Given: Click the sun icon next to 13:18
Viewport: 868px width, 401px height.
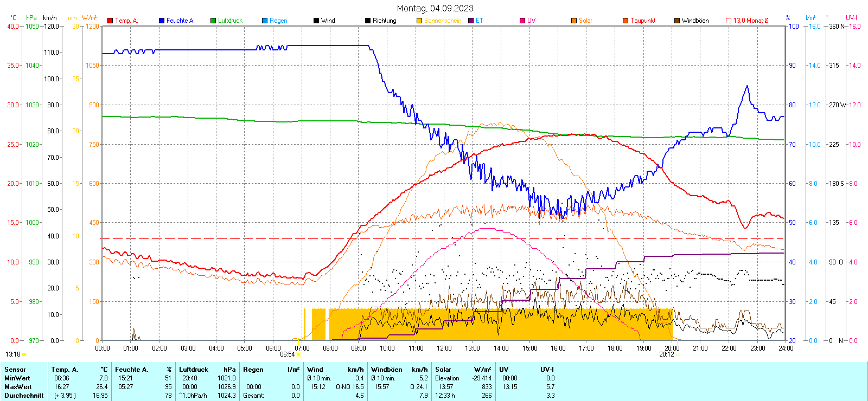Looking at the screenshot, I should point(24,354).
